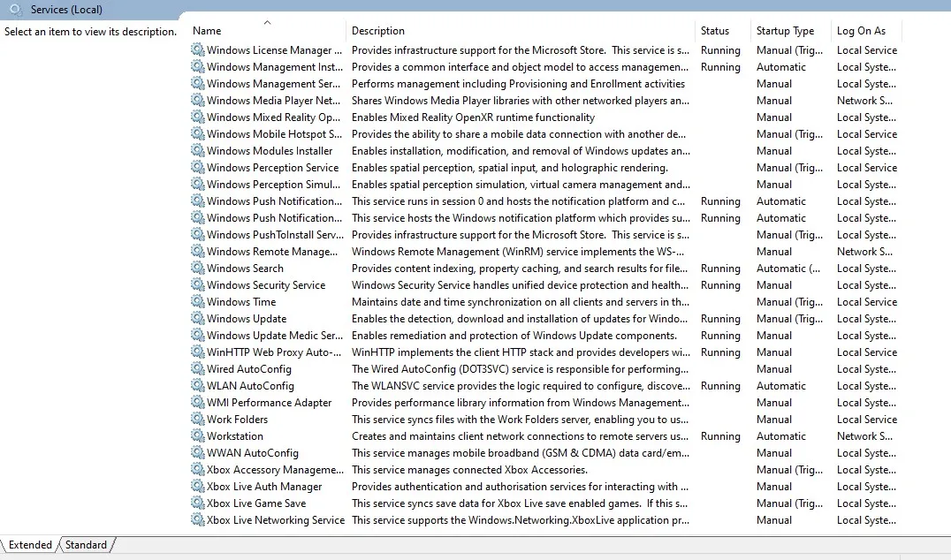Click gear icon beside Windows Search
This screenshot has height=560, width=951.
198,268
